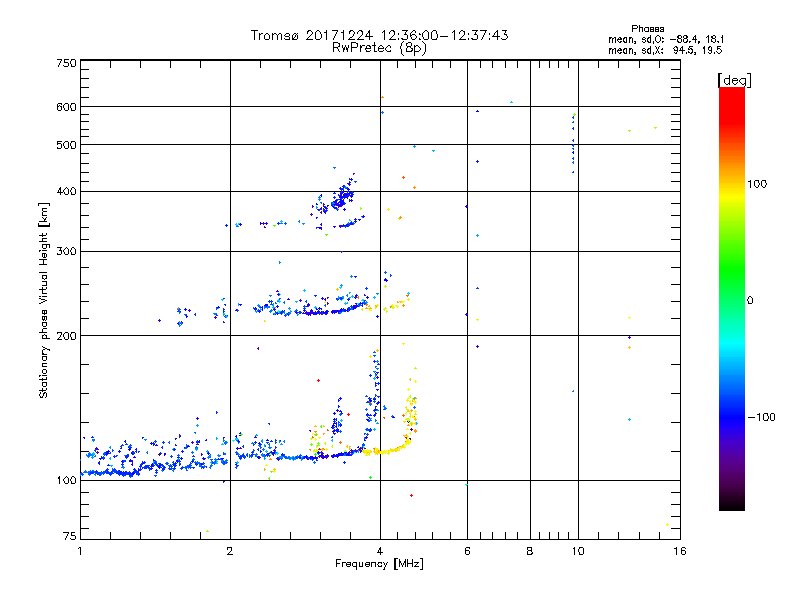
Task: Click the y-axis tick label '300'
Action: (66, 251)
